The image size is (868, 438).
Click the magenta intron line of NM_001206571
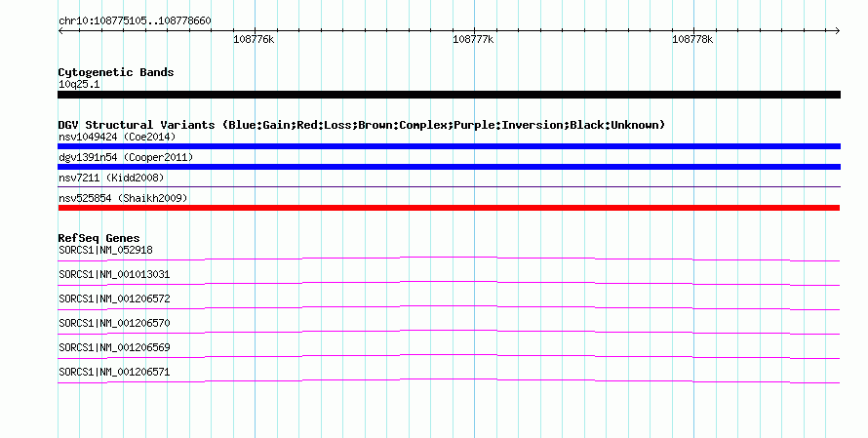[x=449, y=378]
